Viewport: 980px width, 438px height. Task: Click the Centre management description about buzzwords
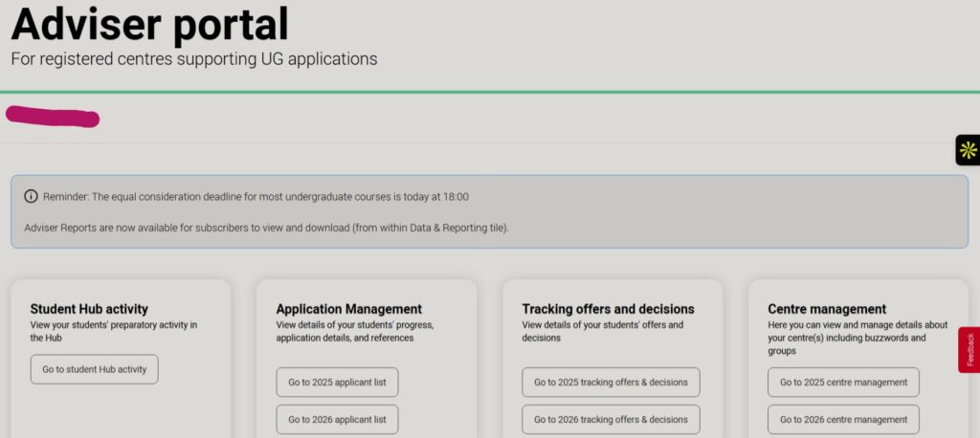(857, 338)
